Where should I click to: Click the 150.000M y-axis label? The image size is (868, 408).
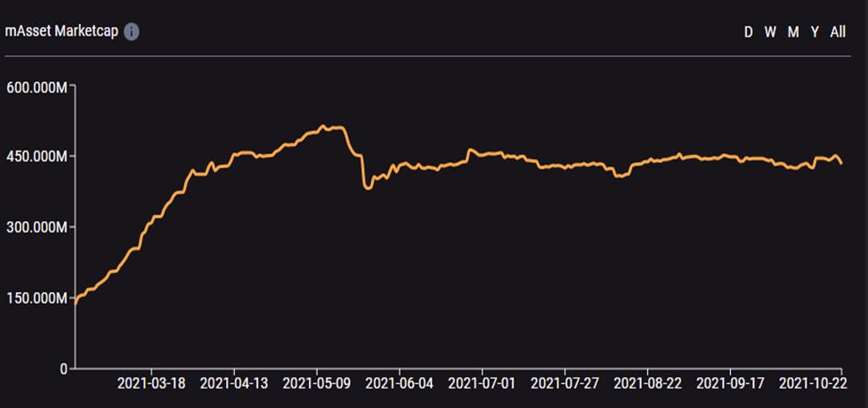pos(37,298)
